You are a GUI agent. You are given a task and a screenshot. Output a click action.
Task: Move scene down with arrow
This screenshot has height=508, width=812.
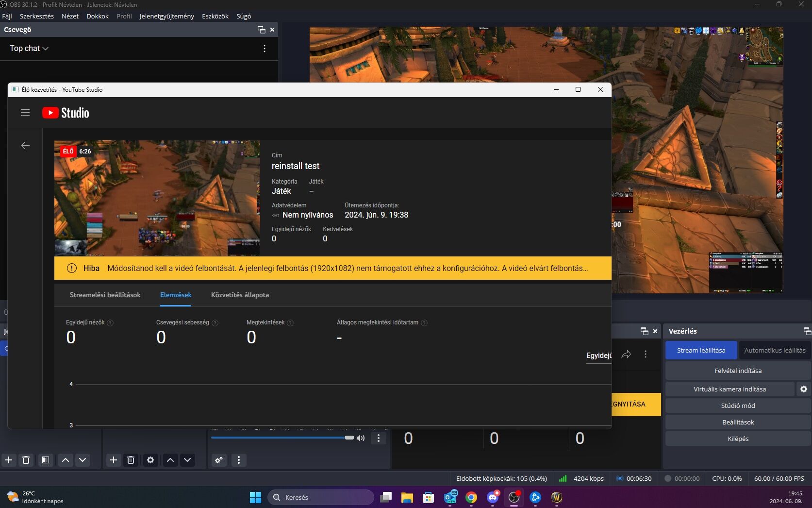[83, 460]
